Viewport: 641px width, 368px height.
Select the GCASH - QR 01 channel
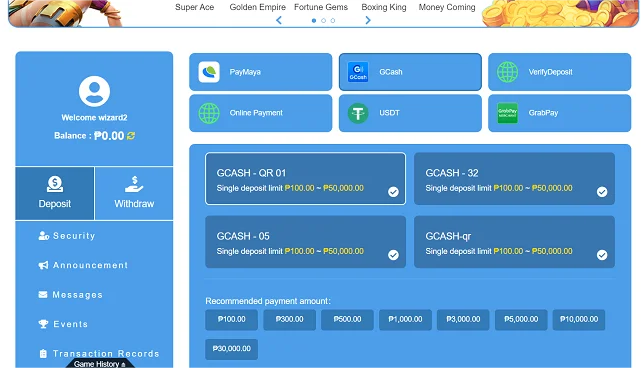pos(305,179)
